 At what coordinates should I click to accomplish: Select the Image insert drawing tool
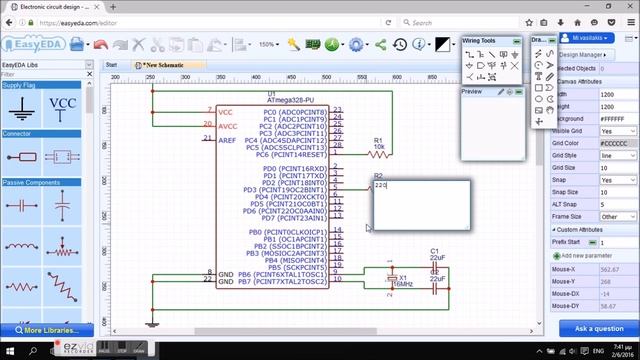click(x=538, y=110)
